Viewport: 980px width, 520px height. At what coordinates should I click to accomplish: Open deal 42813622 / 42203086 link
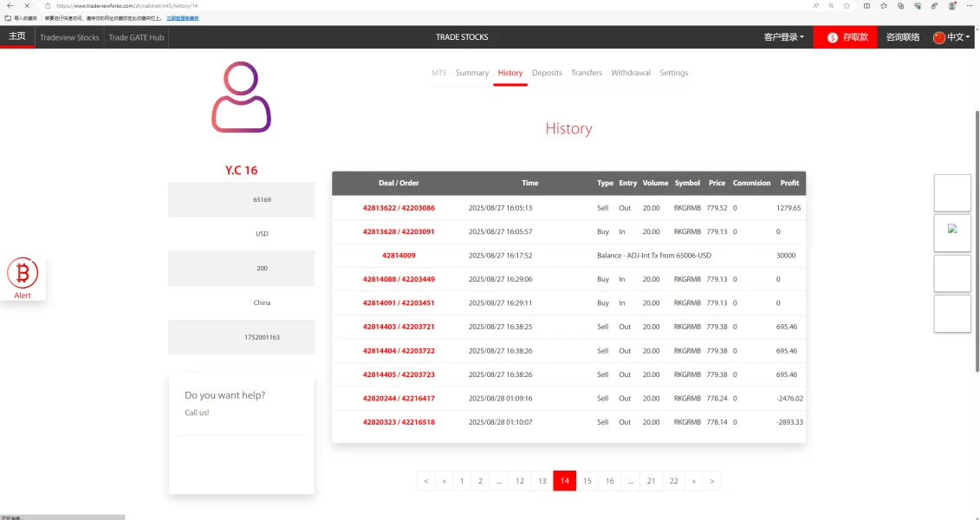tap(399, 207)
